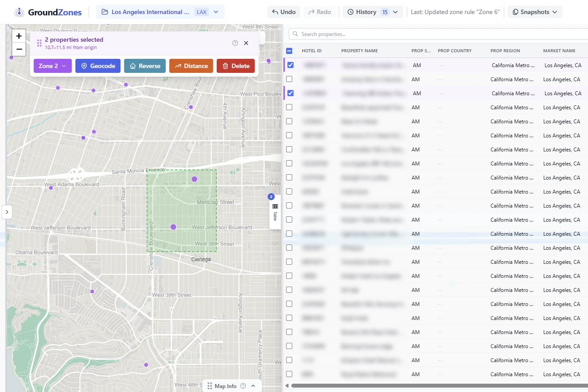Viewport: 588px width, 392px height.
Task: Run Reverse on selected properties
Action: pyautogui.click(x=145, y=66)
